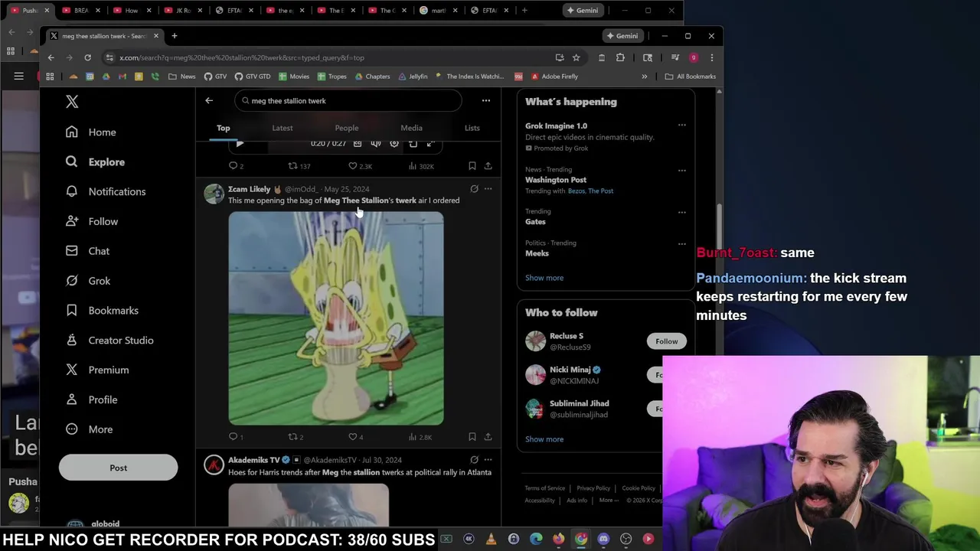Bookmark page with star icon
The height and width of the screenshot is (551, 980).
tap(576, 57)
